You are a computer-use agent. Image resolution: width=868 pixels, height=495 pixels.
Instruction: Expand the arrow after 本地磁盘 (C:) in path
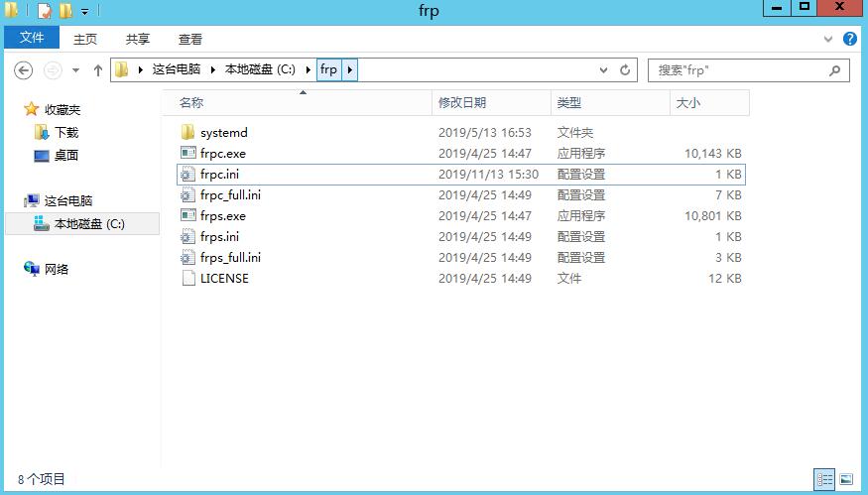click(x=309, y=69)
